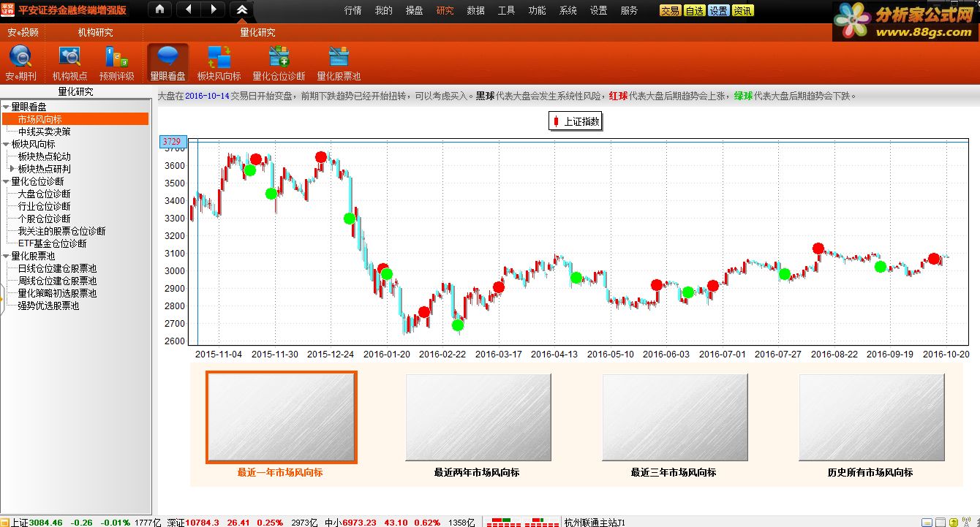Click the message bubble status bar icon

click(x=927, y=523)
